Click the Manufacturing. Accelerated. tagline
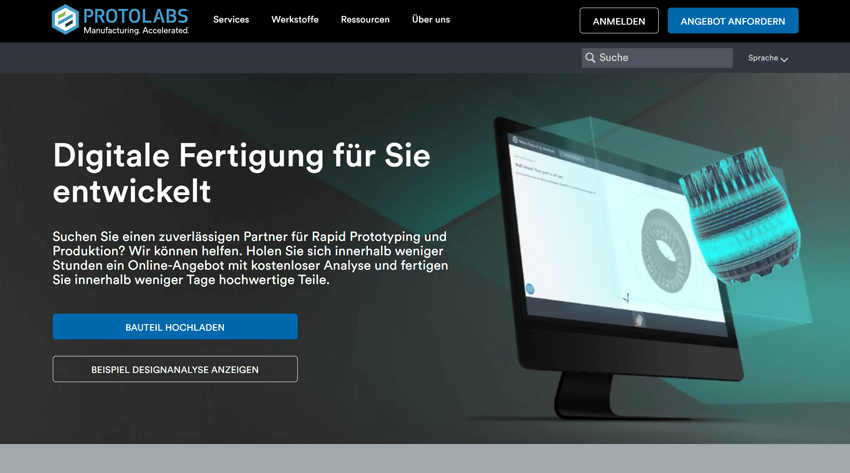This screenshot has width=850, height=473. click(x=136, y=30)
